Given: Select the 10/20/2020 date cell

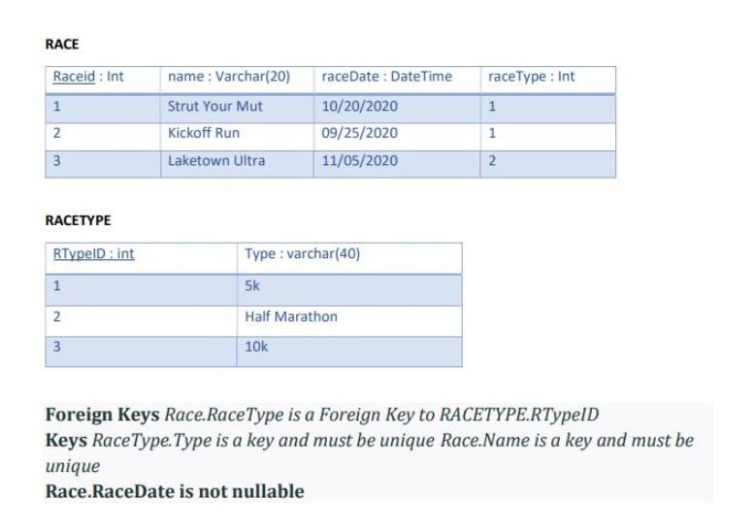Looking at the screenshot, I should click(397, 108).
